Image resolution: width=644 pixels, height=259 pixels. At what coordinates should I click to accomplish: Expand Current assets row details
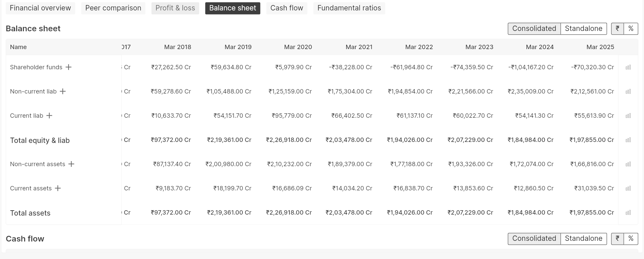click(58, 188)
